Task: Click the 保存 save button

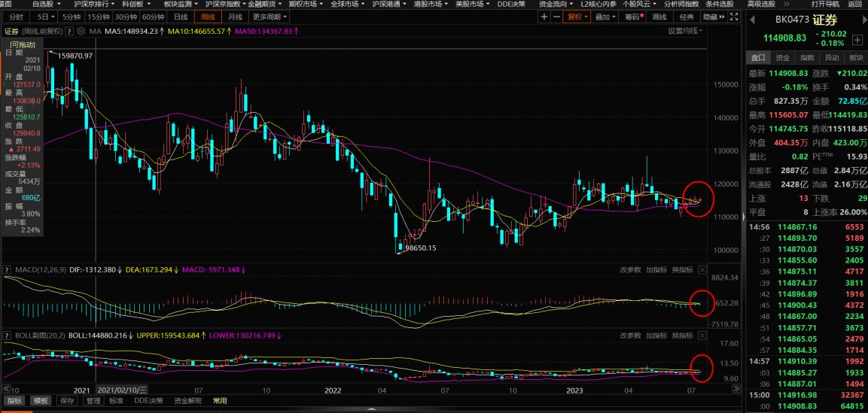Action: pos(67,401)
